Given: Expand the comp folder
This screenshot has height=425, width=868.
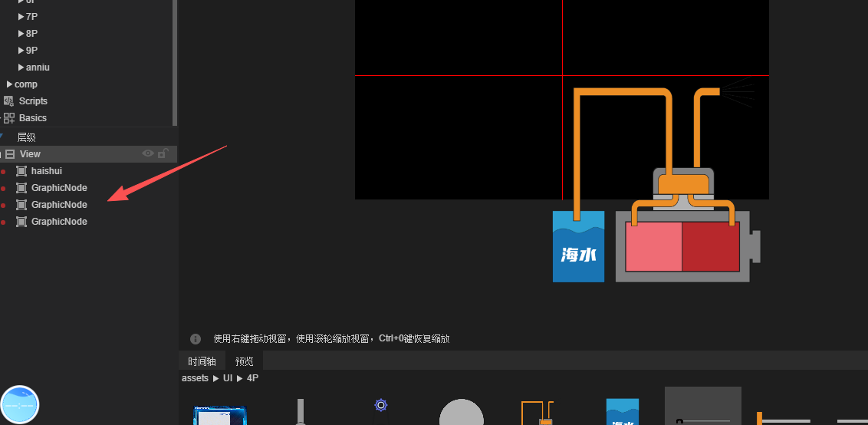Looking at the screenshot, I should (x=9, y=84).
